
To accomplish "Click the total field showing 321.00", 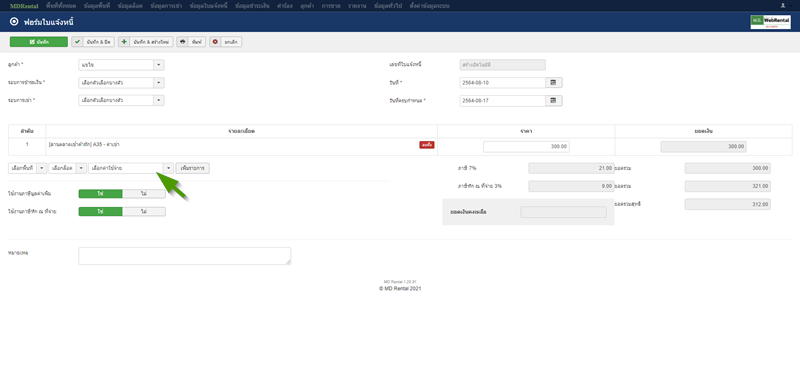I will pos(728,186).
